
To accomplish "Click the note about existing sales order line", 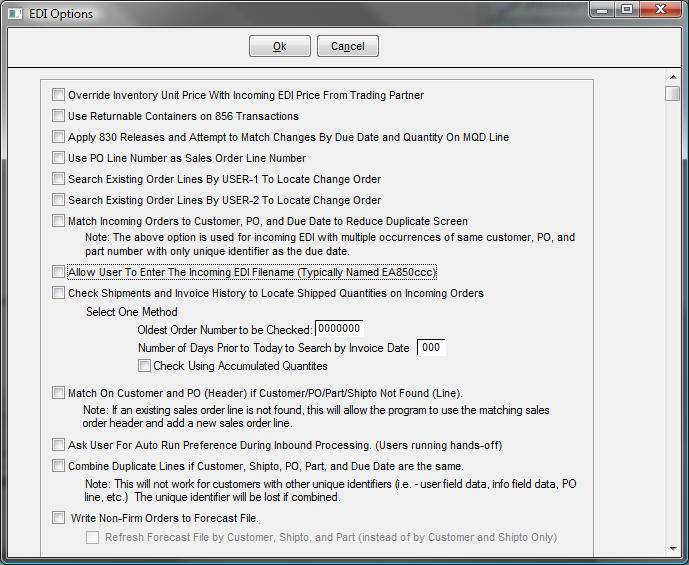I will 316,417.
